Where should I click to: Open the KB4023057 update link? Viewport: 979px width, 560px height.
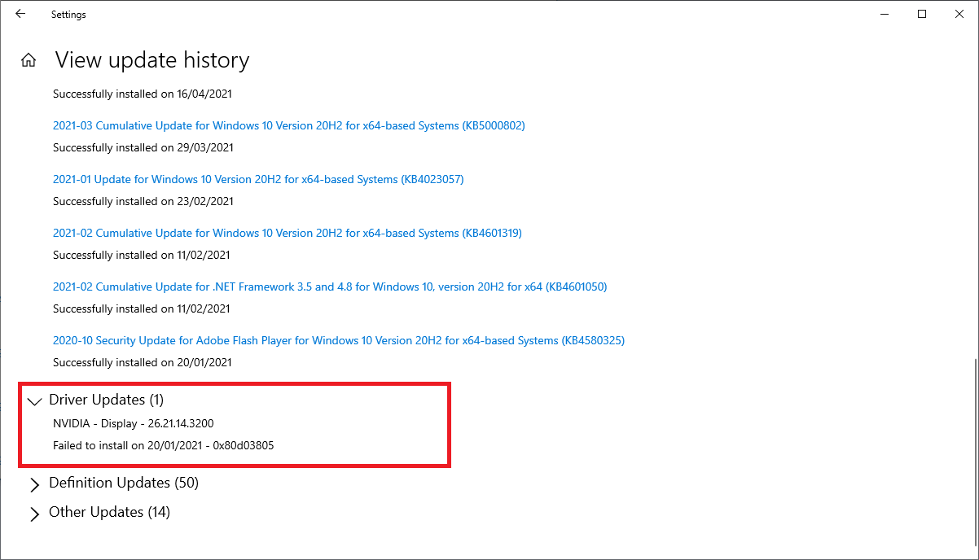click(x=258, y=179)
